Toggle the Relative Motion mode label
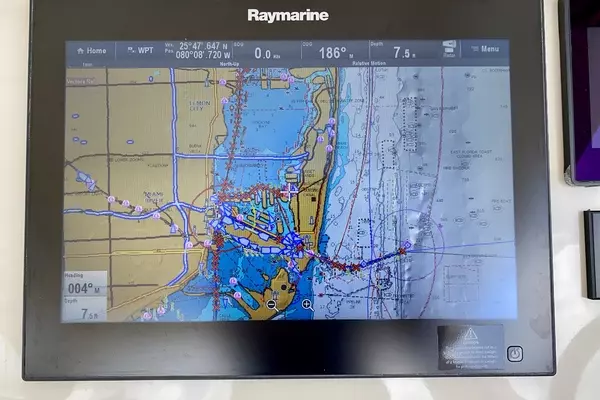Image resolution: width=600 pixels, height=400 pixels. (372, 62)
